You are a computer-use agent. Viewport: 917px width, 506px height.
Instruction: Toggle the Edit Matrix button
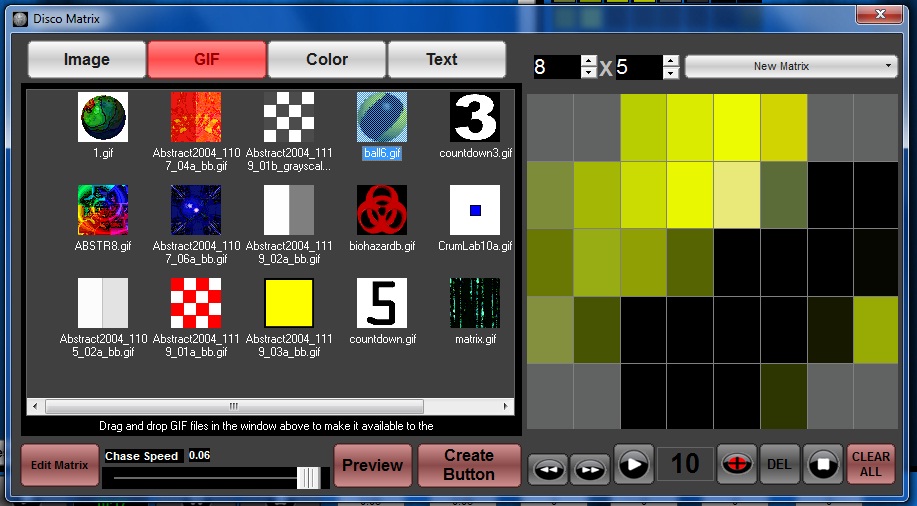tap(59, 465)
